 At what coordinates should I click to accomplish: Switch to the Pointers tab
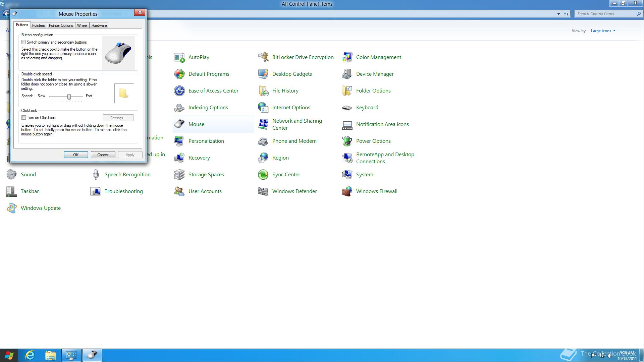pos(39,25)
